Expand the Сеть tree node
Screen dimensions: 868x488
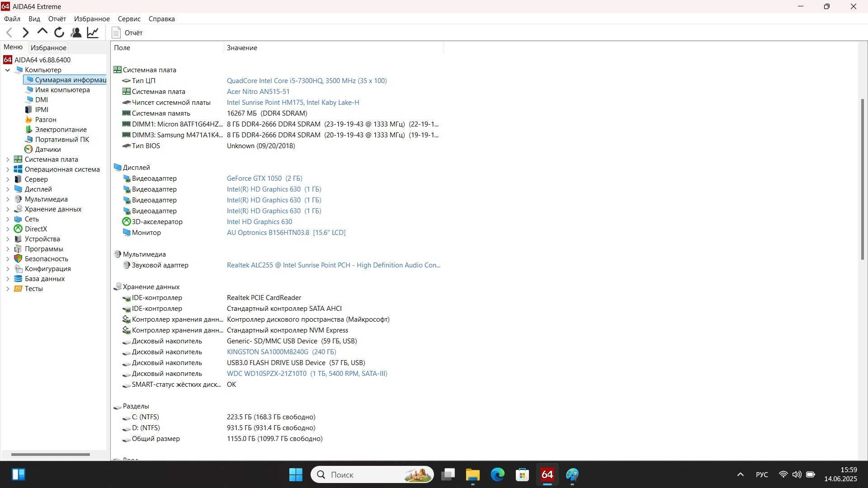click(x=8, y=219)
